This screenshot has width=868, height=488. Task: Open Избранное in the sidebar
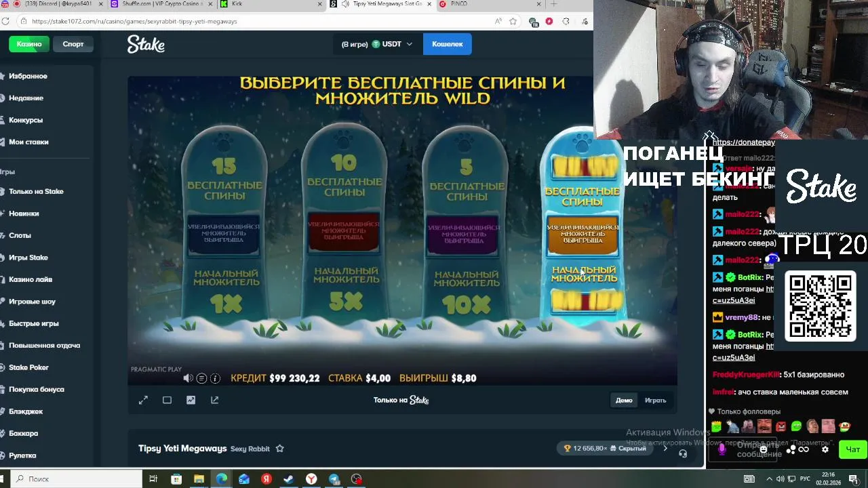point(28,76)
